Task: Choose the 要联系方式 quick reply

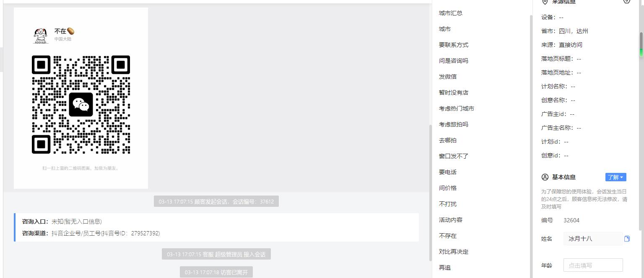Action: coord(454,45)
